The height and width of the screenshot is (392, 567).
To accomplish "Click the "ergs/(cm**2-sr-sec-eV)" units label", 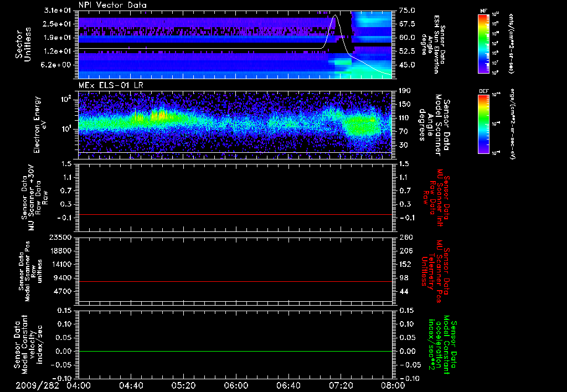I will (x=512, y=124).
